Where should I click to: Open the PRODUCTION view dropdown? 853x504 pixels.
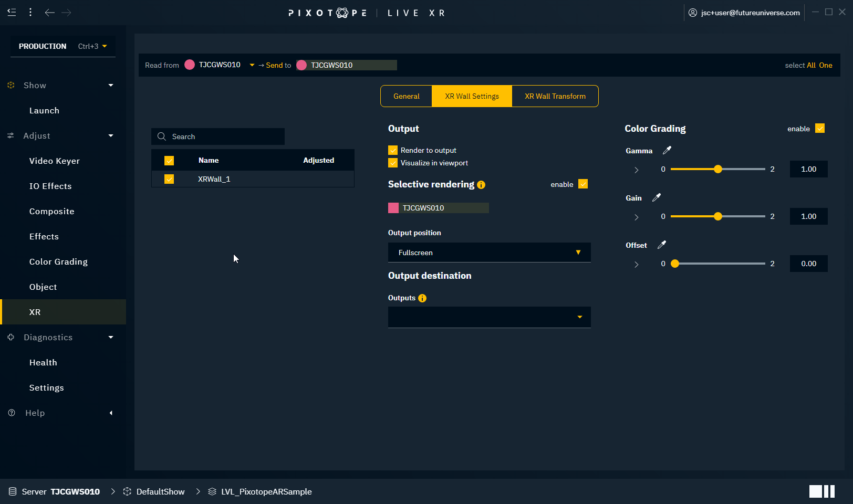coord(63,46)
